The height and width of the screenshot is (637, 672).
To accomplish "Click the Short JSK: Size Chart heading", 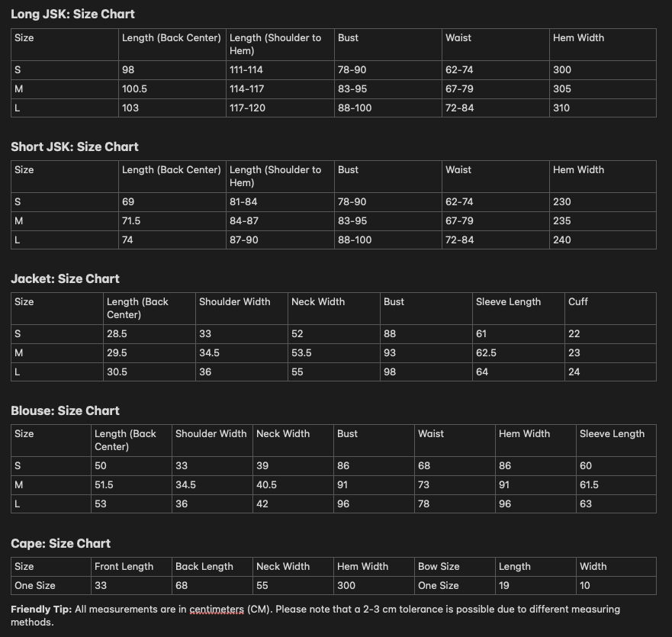I will pyautogui.click(x=75, y=146).
